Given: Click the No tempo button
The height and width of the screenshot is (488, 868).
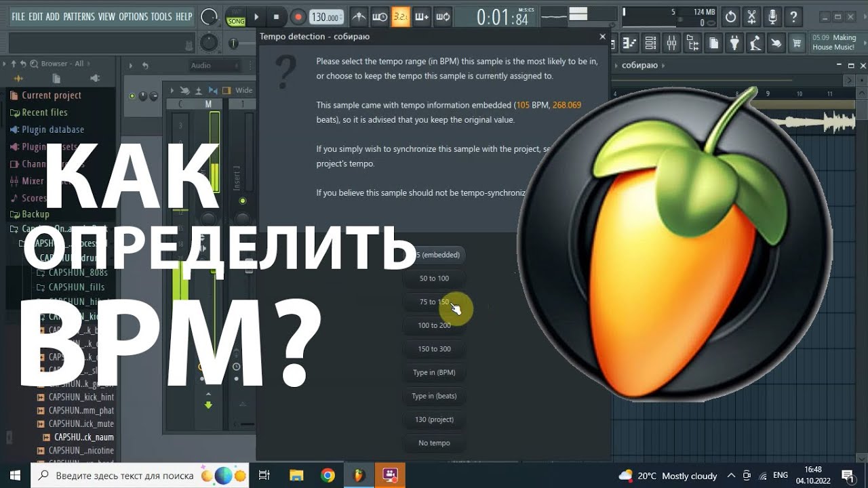Looking at the screenshot, I should point(434,443).
